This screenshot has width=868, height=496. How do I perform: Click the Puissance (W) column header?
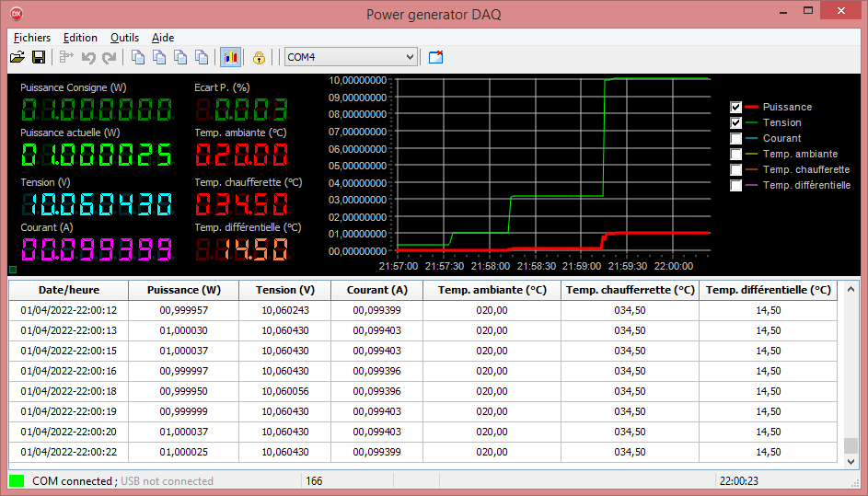pyautogui.click(x=184, y=290)
